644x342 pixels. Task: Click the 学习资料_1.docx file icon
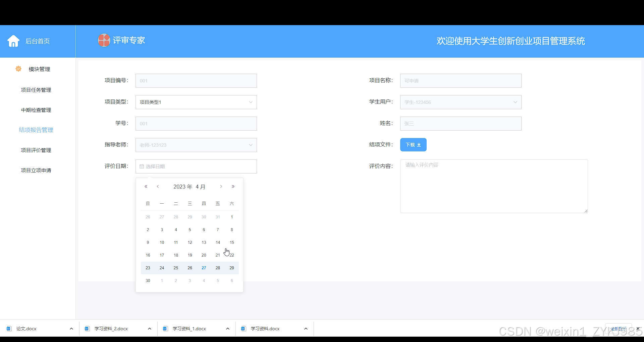(165, 329)
